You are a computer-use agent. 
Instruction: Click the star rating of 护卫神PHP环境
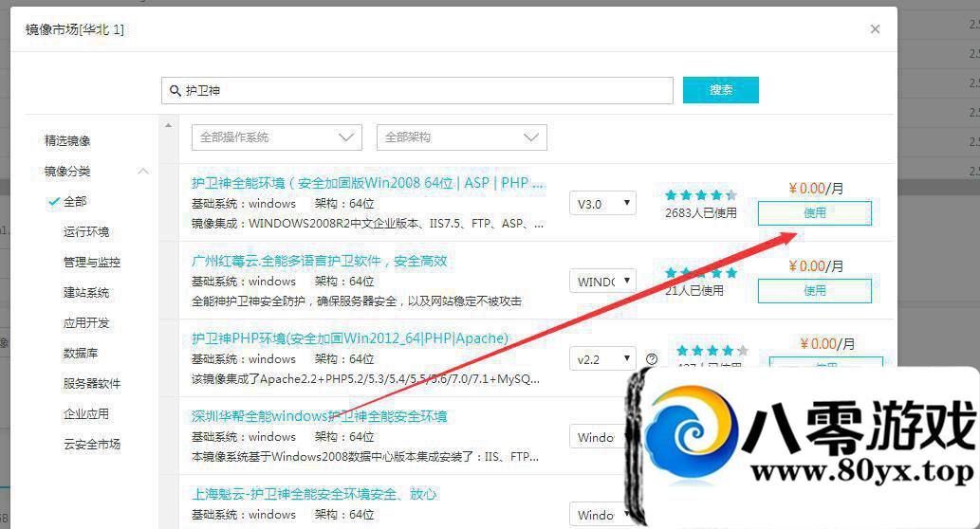712,351
